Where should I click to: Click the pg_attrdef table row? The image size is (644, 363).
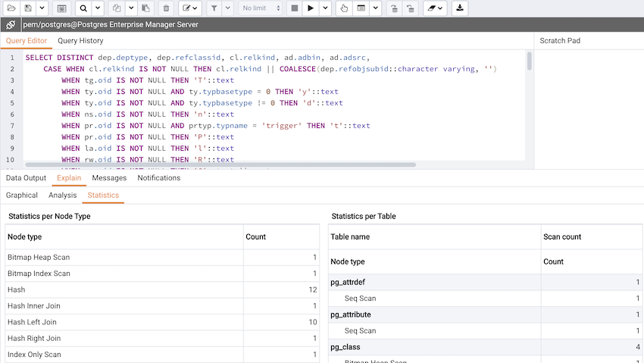[x=486, y=282]
